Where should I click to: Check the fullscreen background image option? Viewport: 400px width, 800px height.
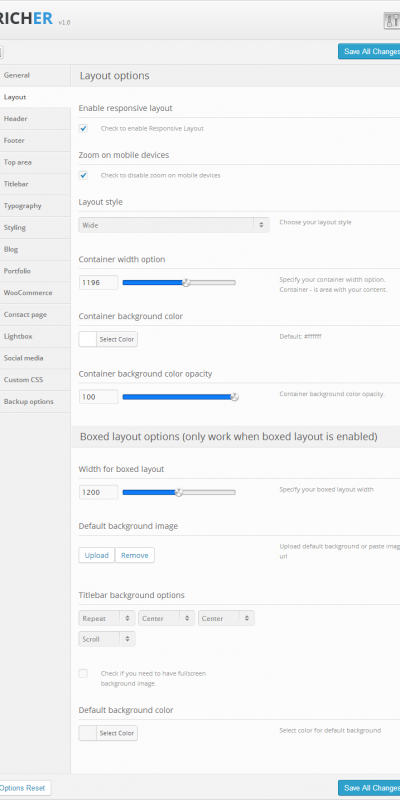pyautogui.click(x=83, y=673)
